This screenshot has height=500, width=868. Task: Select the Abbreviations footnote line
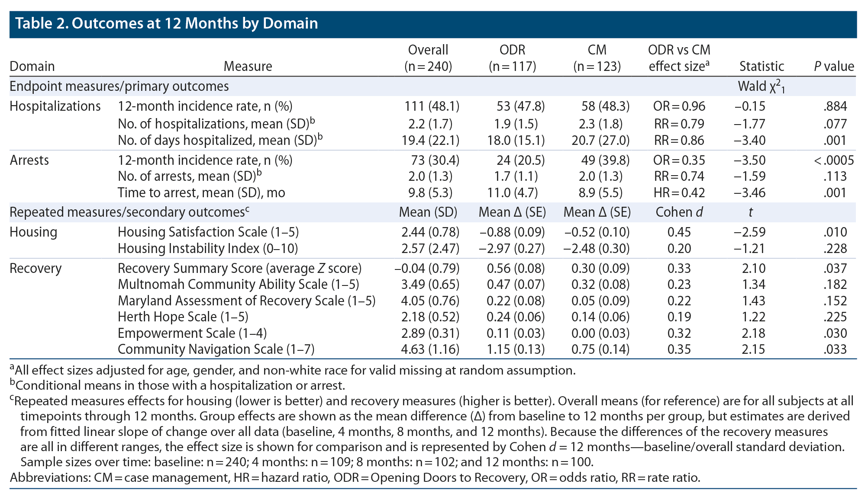click(355, 478)
